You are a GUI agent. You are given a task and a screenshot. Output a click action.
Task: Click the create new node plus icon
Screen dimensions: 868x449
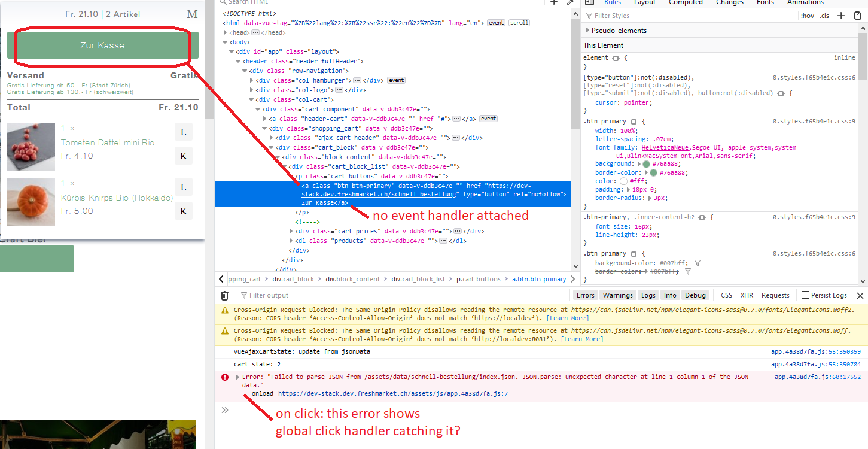click(x=553, y=2)
